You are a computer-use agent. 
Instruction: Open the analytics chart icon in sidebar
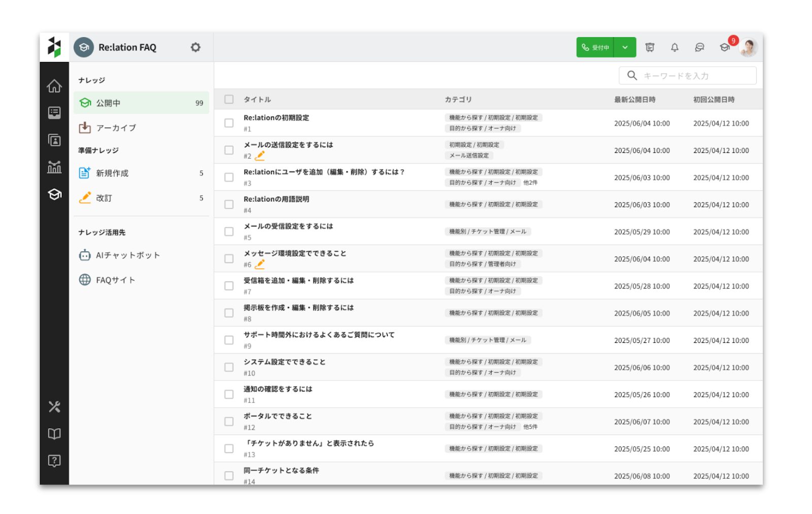tap(54, 167)
